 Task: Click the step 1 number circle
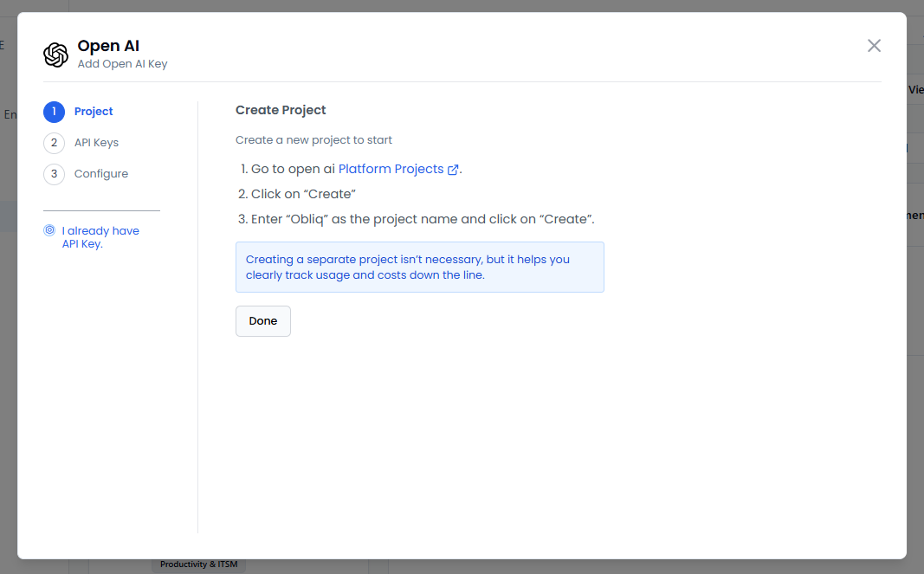click(x=54, y=112)
